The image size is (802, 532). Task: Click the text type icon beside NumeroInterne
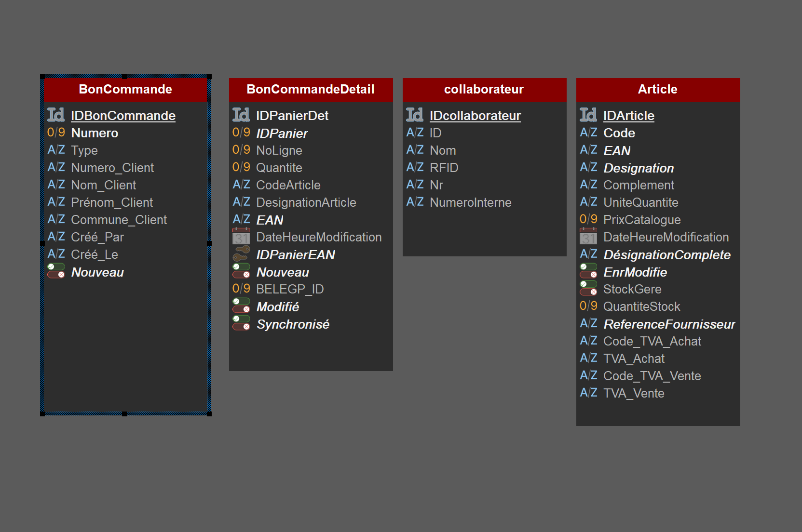[x=415, y=202]
